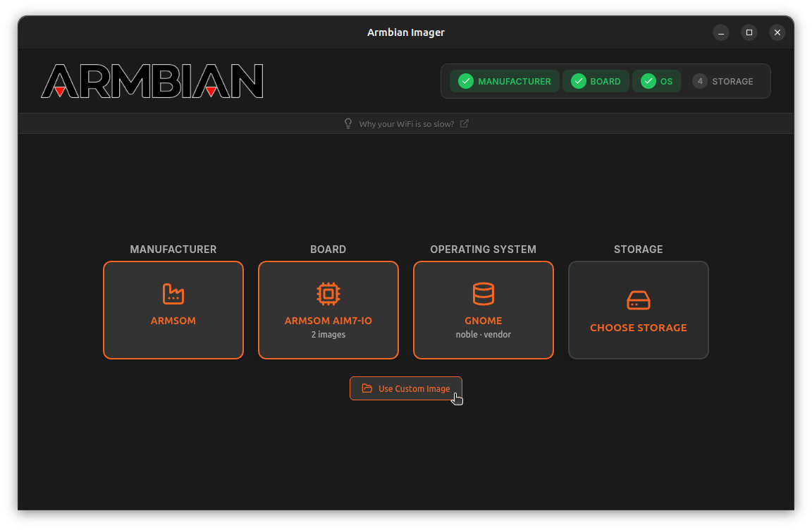Screen dimensions: 812x530
Task: Click the folder icon inside Use Custom Image
Action: pos(367,388)
